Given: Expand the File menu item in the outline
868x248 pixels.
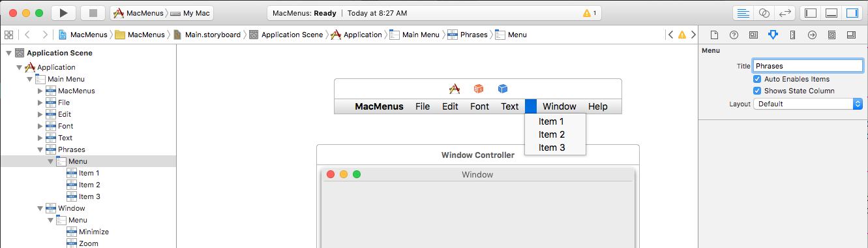Looking at the screenshot, I should 40,102.
